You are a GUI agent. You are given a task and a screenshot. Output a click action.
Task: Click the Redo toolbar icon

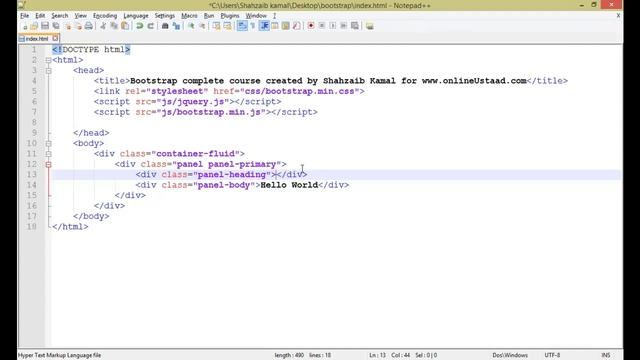151,26
